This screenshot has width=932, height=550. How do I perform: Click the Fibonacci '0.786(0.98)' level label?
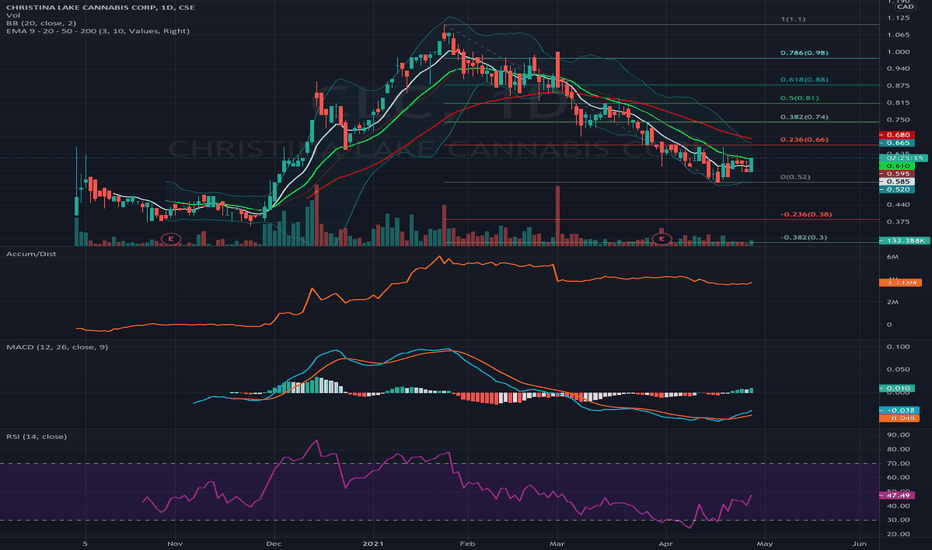pyautogui.click(x=804, y=53)
